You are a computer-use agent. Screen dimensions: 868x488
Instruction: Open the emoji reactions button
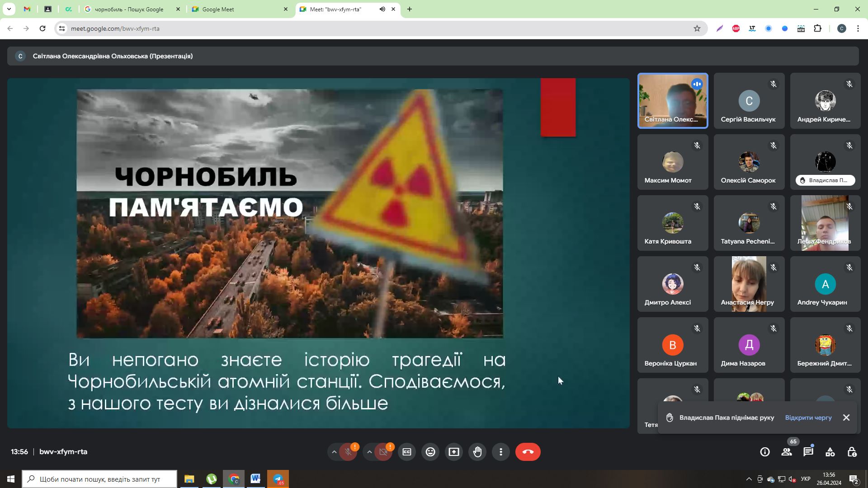pyautogui.click(x=430, y=452)
